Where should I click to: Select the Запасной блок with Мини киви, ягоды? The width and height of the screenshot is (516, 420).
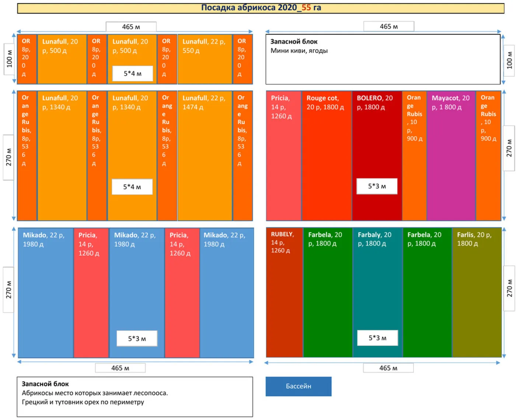383,59
